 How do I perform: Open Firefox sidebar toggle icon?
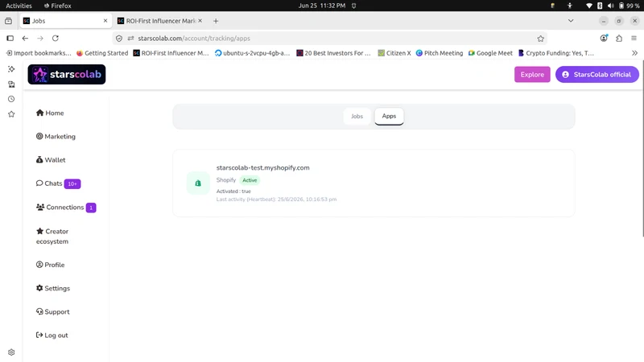coord(10,38)
